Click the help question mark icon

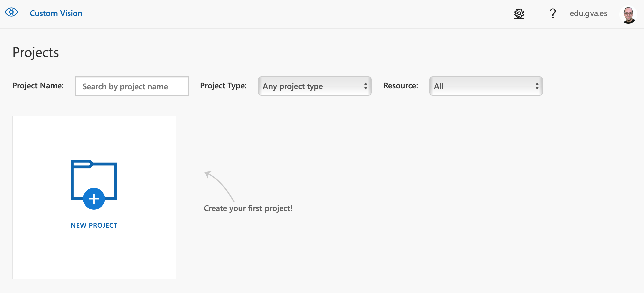pyautogui.click(x=553, y=13)
